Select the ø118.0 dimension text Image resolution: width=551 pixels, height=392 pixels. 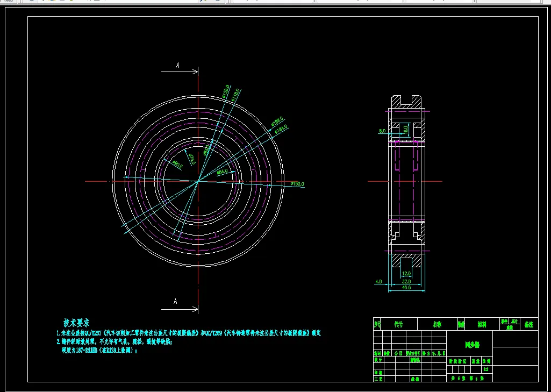pos(236,95)
